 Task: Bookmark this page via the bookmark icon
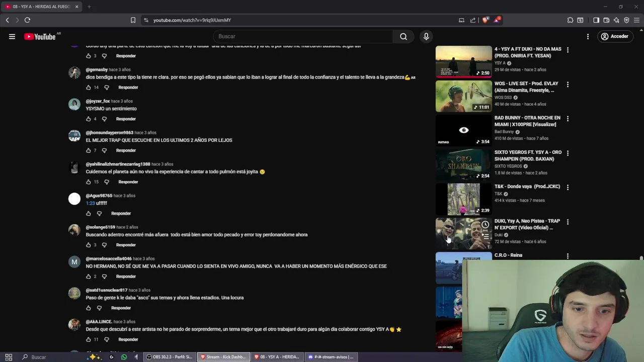click(x=133, y=20)
